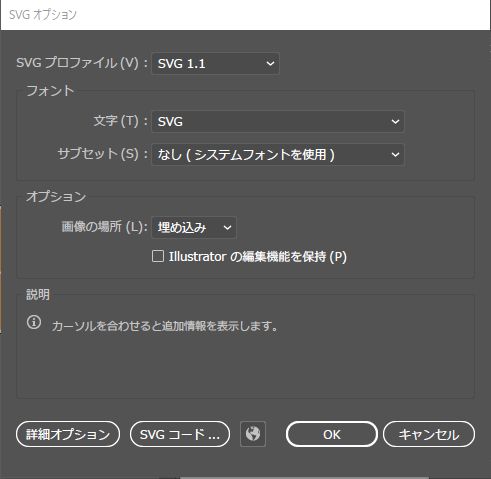The width and height of the screenshot is (491, 479).
Task: Click the SVG コード... button
Action: pos(180,434)
